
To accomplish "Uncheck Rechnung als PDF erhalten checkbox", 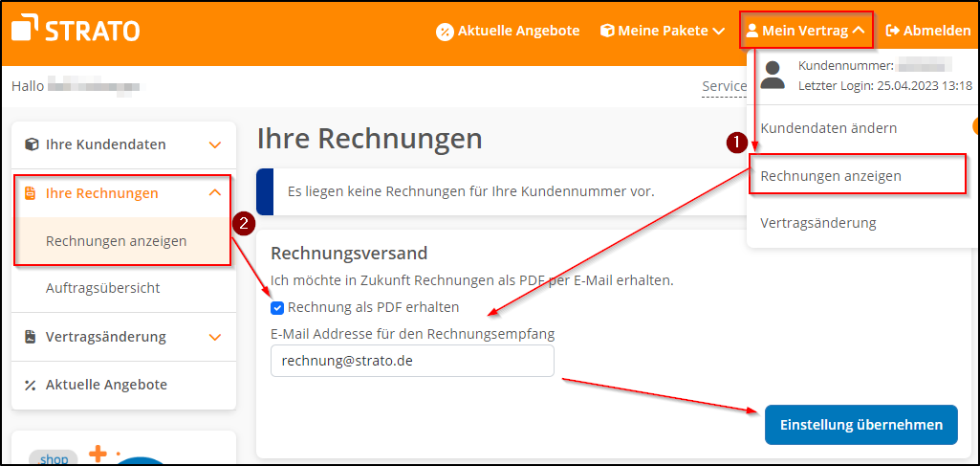I will (277, 308).
